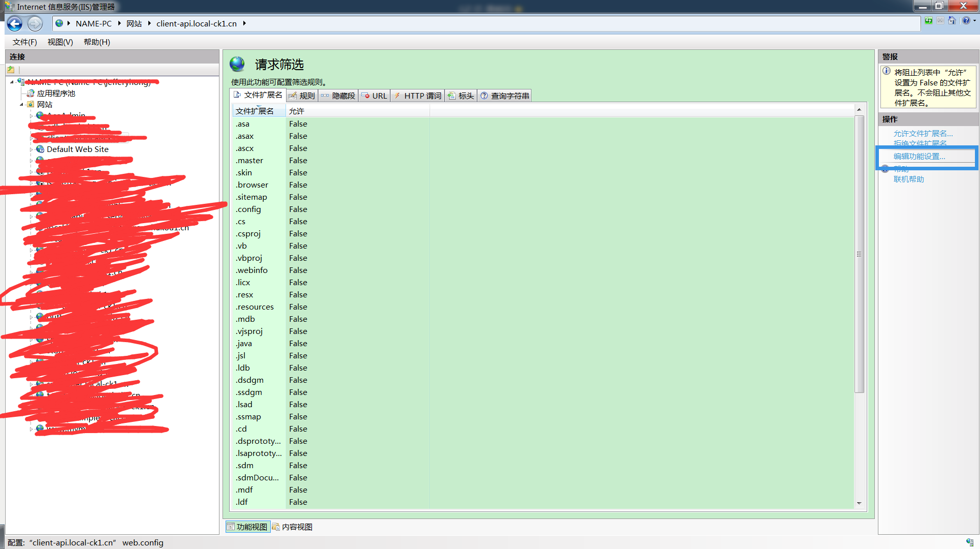The height and width of the screenshot is (549, 980).
Task: Click the Back navigation arrow
Action: (15, 23)
